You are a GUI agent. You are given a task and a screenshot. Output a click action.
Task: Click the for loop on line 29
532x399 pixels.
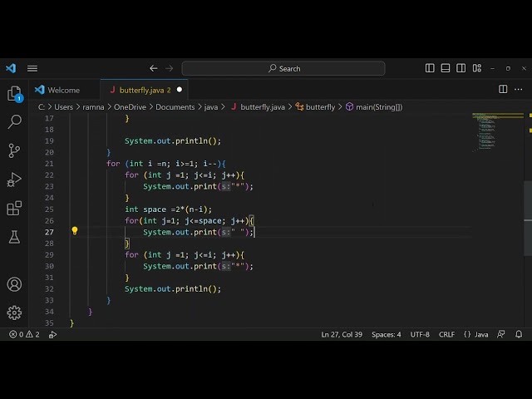pyautogui.click(x=185, y=255)
